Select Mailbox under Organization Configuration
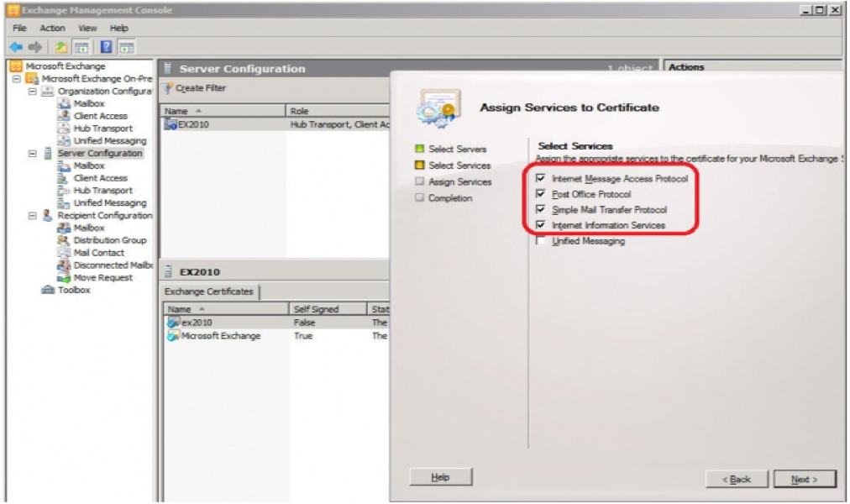This screenshot has width=850, height=504. click(x=89, y=103)
